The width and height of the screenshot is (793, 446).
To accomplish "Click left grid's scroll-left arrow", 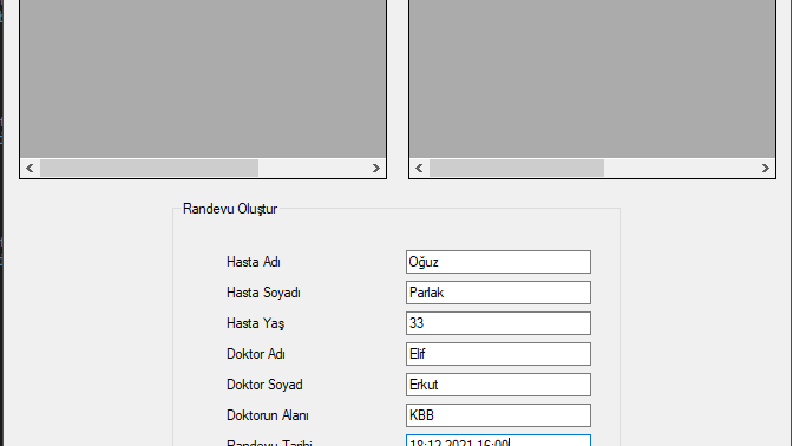I will tap(30, 168).
